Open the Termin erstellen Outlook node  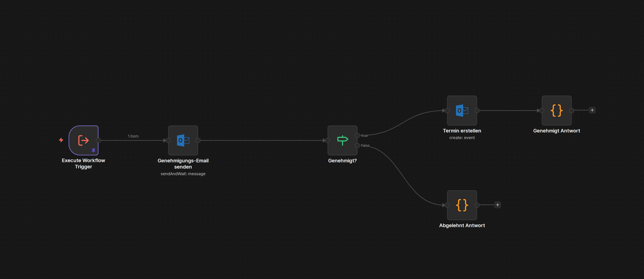tap(462, 110)
